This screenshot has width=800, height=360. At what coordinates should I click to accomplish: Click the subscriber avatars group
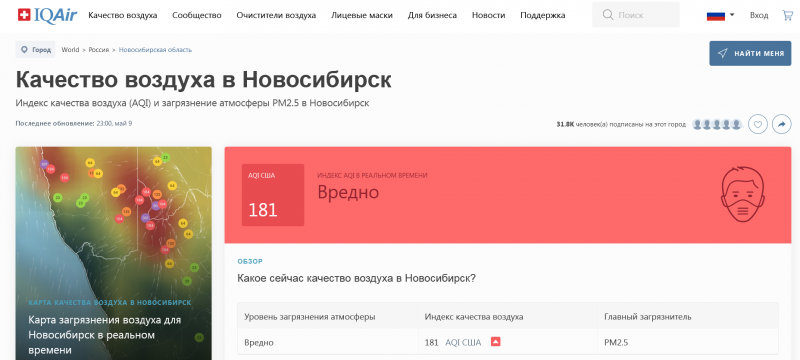point(717,124)
